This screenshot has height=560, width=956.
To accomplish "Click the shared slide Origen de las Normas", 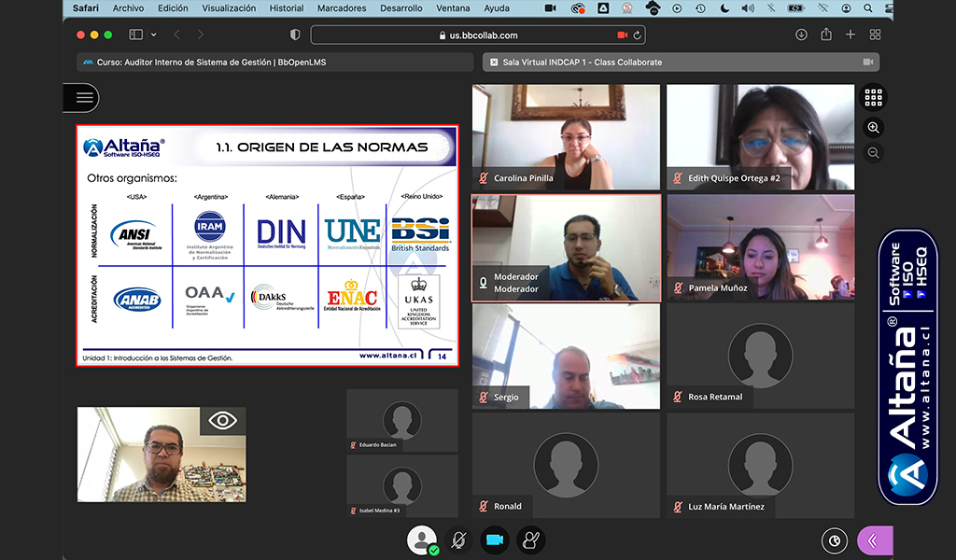I will pyautogui.click(x=268, y=245).
